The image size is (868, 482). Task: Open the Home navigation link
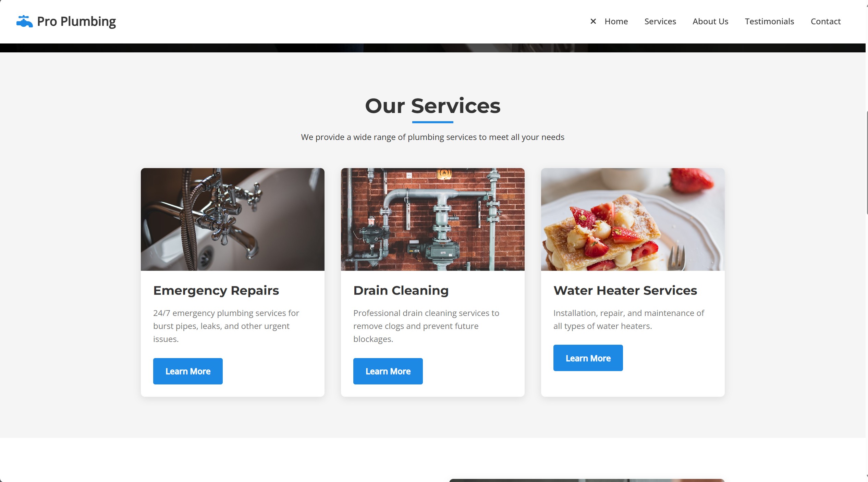click(x=616, y=21)
